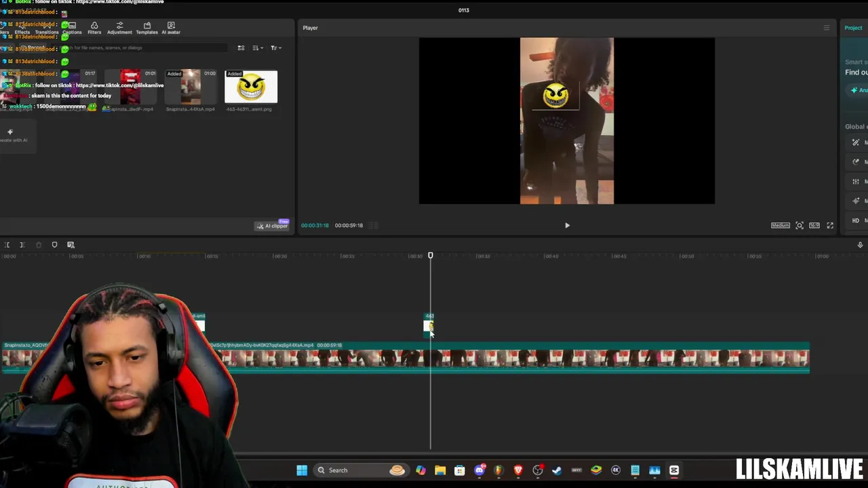868x488 pixels.
Task: Open BlueStacks from the taskbar
Action: tap(596, 470)
